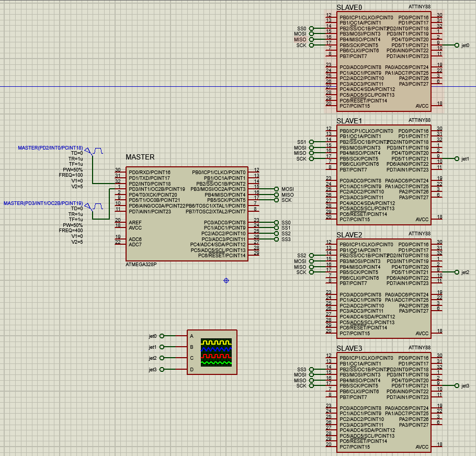Click the MASTER(PD3/INT1/OC2B/PCINT19) generator label
Viewport: 476px width, 456px height.
(43, 203)
